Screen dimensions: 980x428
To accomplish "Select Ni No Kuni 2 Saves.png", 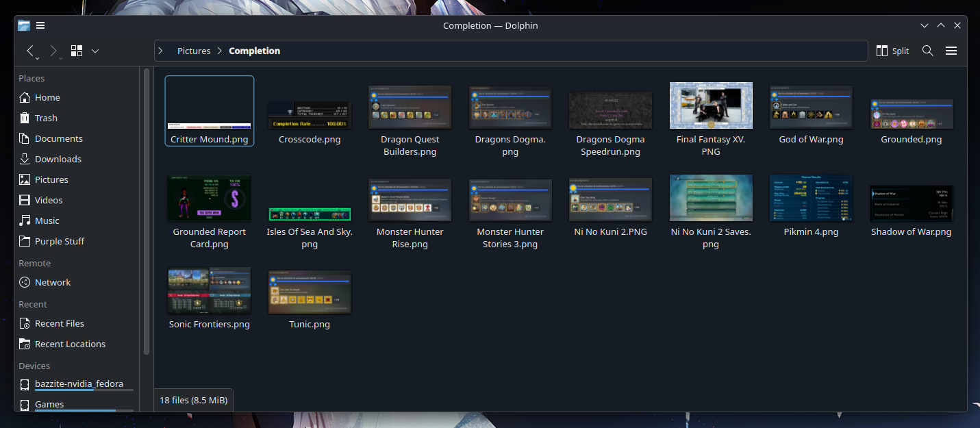I will 711,198.
